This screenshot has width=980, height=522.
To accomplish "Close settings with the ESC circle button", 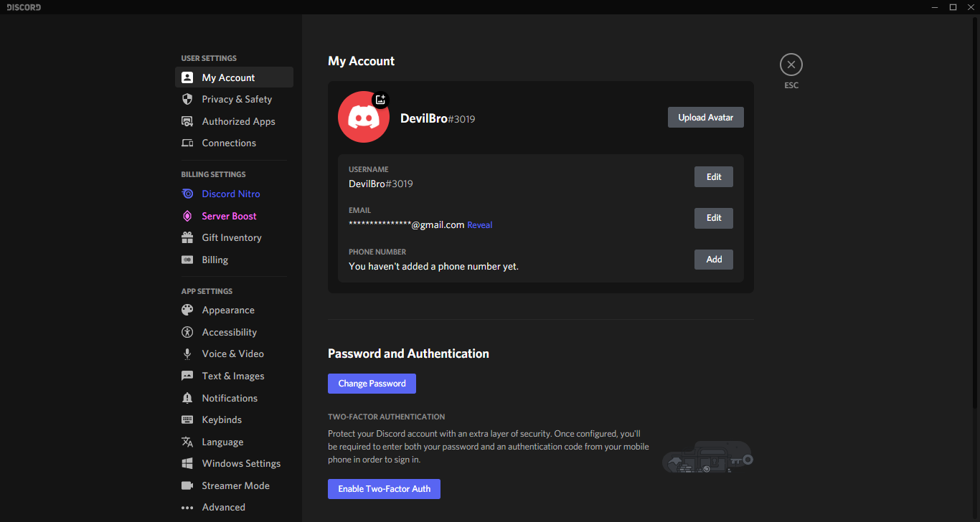I will click(791, 65).
